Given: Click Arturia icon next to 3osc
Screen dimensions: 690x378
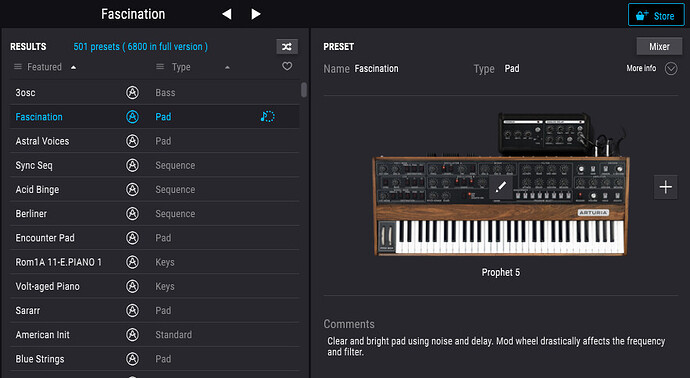Looking at the screenshot, I should point(132,92).
